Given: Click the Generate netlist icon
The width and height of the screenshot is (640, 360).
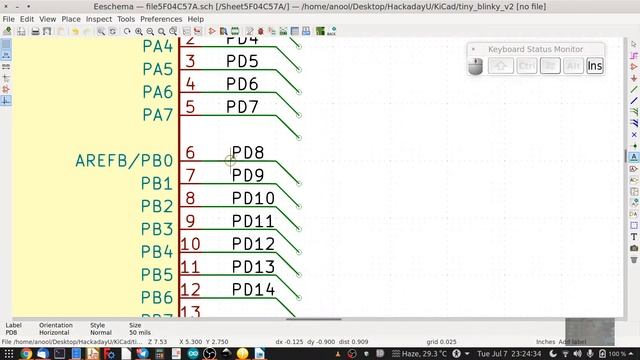Looking at the screenshot, I should [283, 31].
